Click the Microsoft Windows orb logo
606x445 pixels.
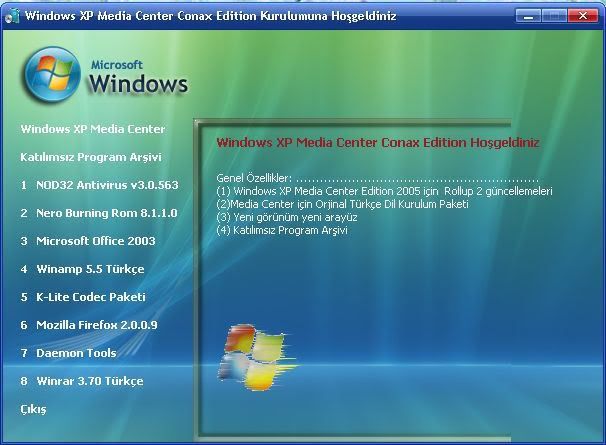point(52,74)
